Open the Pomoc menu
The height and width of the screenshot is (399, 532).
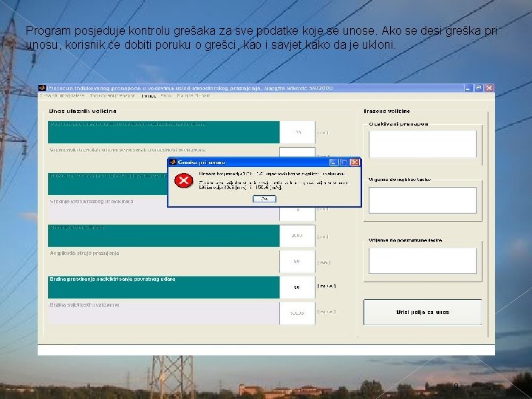pos(149,96)
